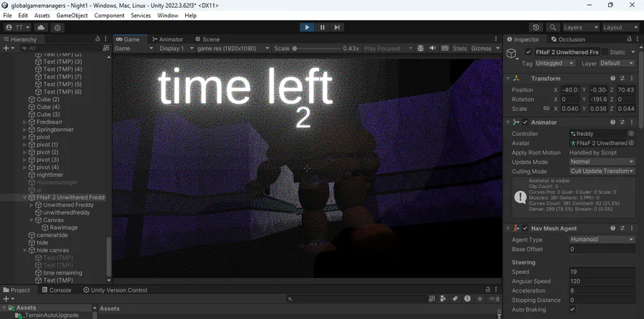Expand the Fredbearr hierarchy item

(x=24, y=122)
